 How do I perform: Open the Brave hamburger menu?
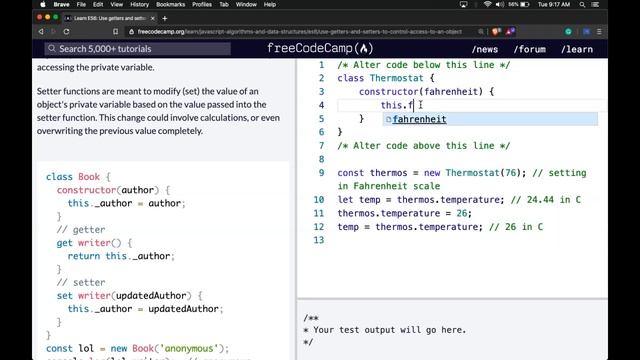coord(599,31)
